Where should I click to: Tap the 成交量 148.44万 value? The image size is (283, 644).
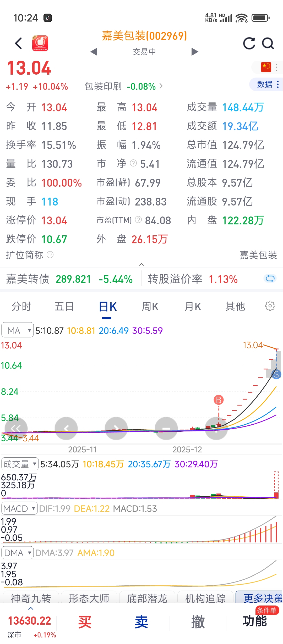[243, 107]
